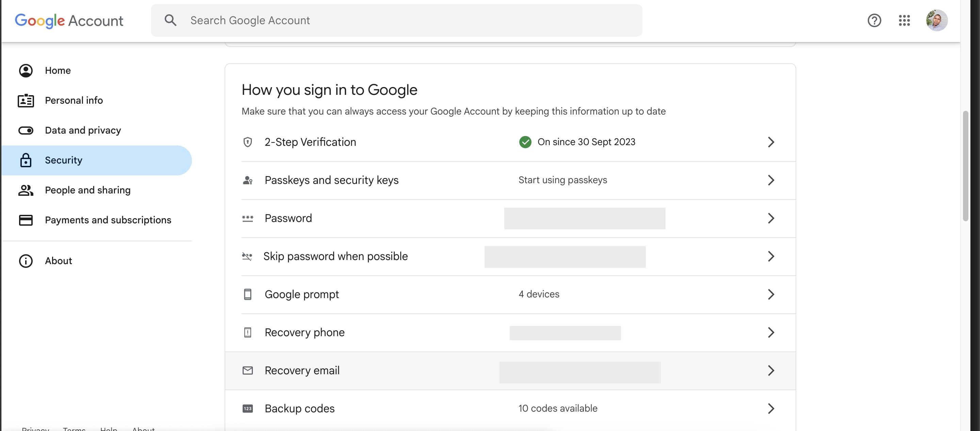Click the Home sidebar icon

26,71
